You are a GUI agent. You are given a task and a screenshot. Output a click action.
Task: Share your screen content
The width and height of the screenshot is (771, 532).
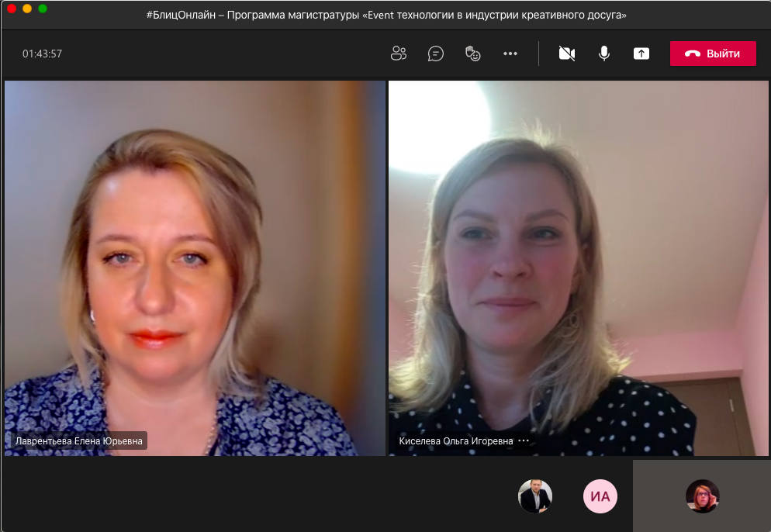641,54
